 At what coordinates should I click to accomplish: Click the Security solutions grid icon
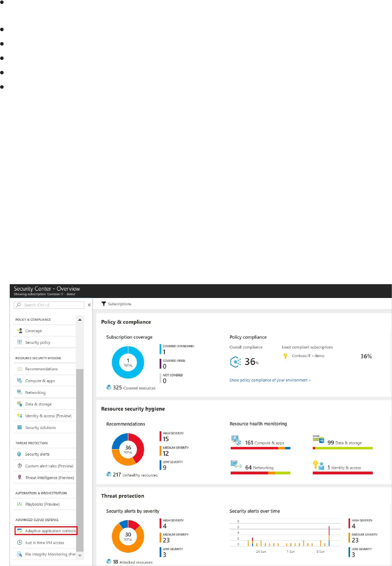coord(19,427)
